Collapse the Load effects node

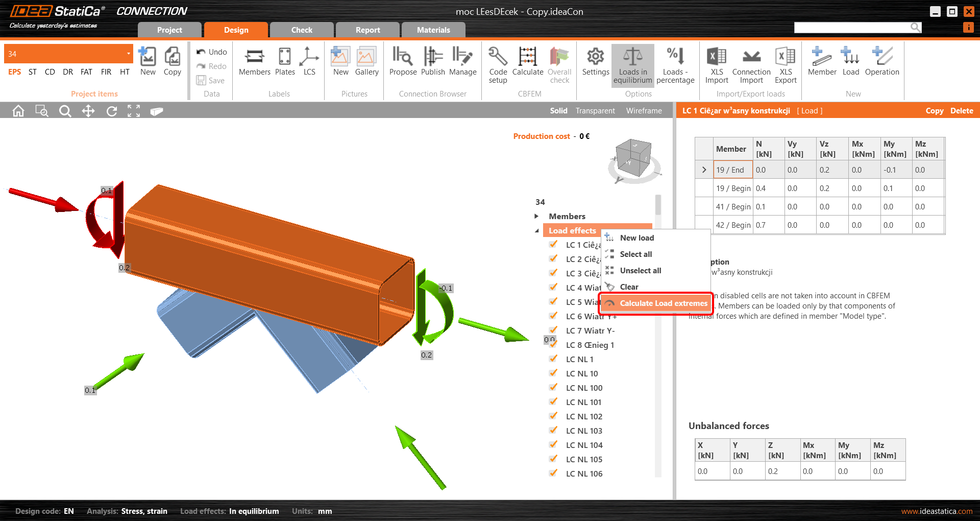[x=536, y=230]
